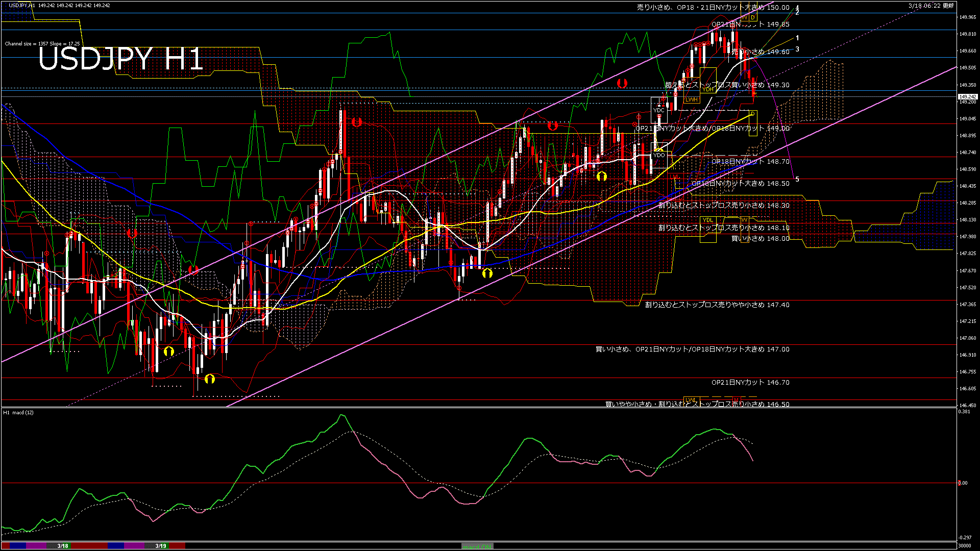Click the 3/18 06:22 更新 timestamp
This screenshot has height=551, width=980.
click(931, 6)
